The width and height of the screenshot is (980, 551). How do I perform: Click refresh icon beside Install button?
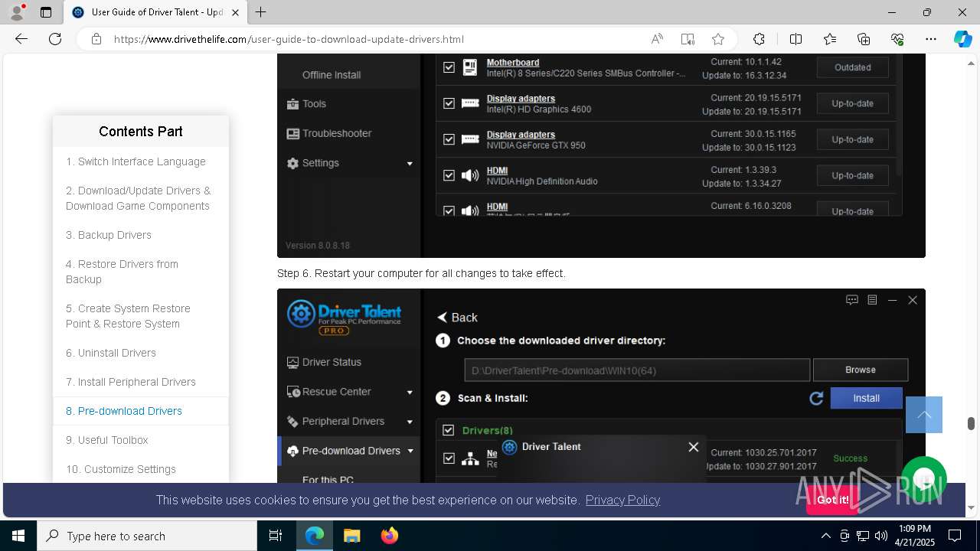816,398
